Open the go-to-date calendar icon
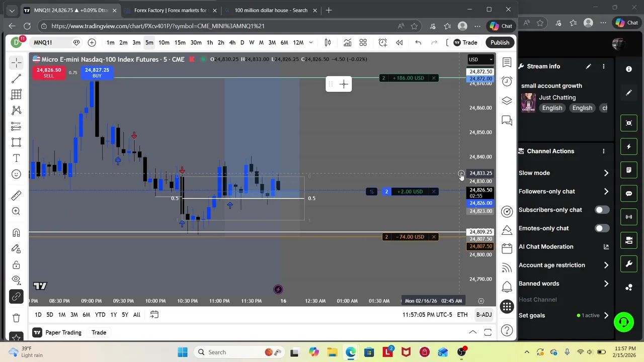The image size is (644, 362). pyautogui.click(x=154, y=315)
